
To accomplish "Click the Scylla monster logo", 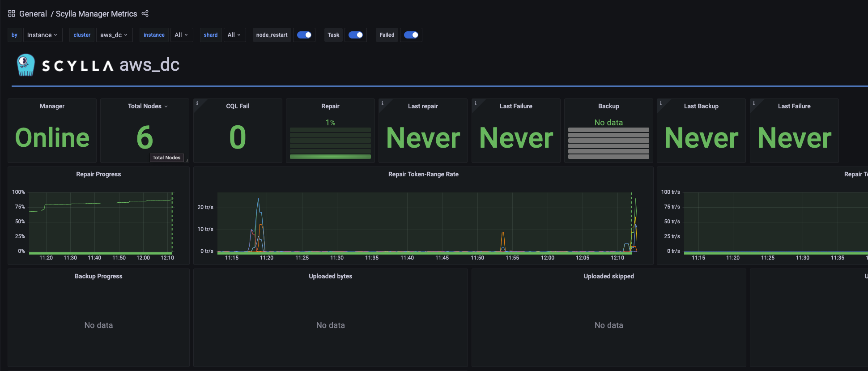I will [26, 65].
